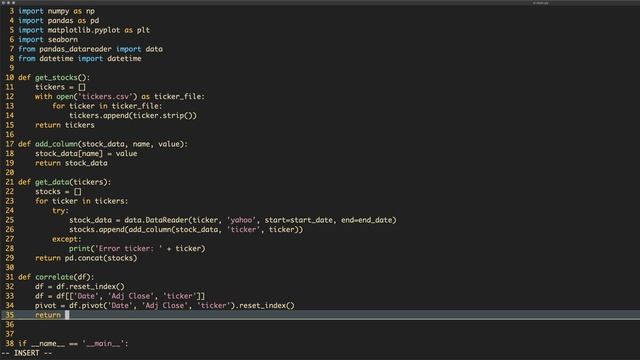Screen dimensions: 640x360
Task: Click the empty list brackets on line 22
Action: click(78, 191)
